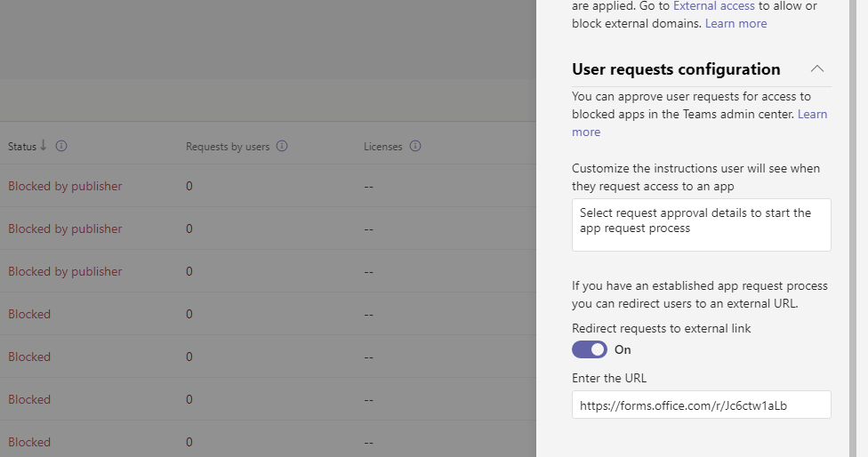The height and width of the screenshot is (457, 868).
Task: Select the third Blocked by publisher row
Action: click(x=65, y=271)
